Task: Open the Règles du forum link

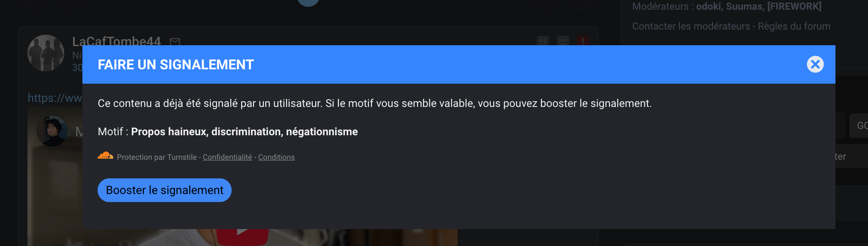Action: click(794, 26)
